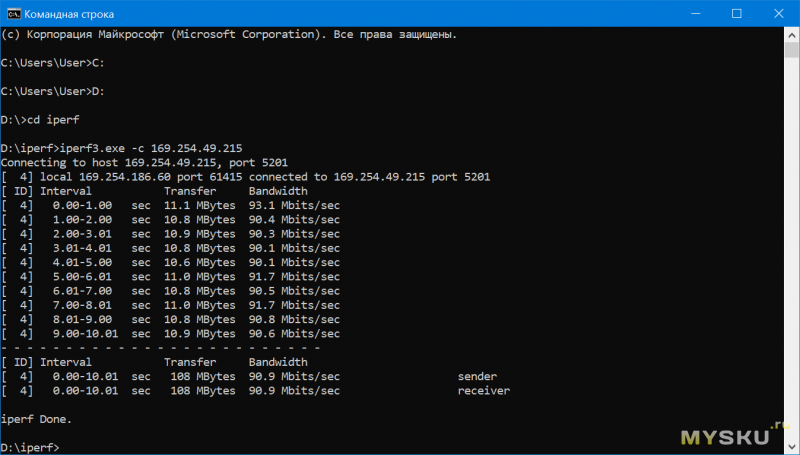Image resolution: width=800 pixels, height=455 pixels.
Task: Close the Командная строка window
Action: pos(780,13)
